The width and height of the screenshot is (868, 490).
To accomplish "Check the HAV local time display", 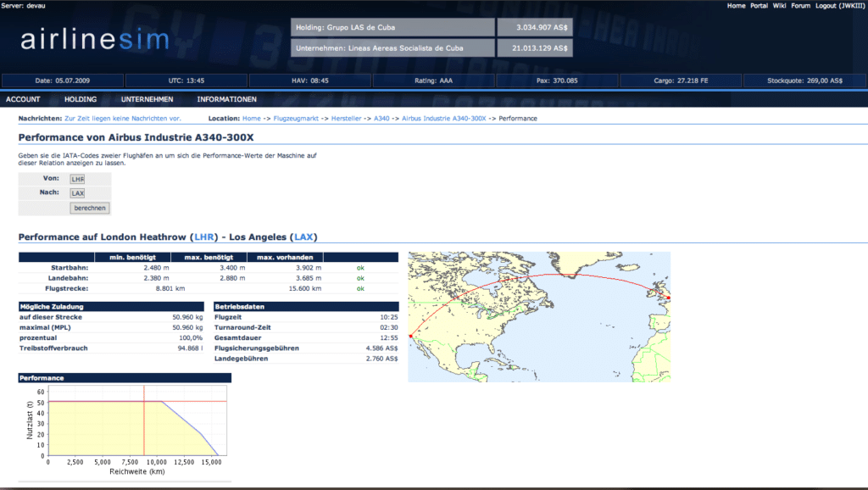I will 312,80.
